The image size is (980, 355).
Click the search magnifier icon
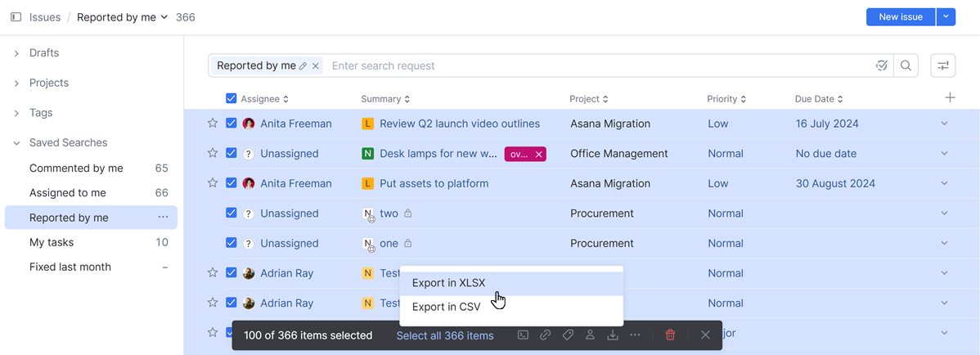906,65
